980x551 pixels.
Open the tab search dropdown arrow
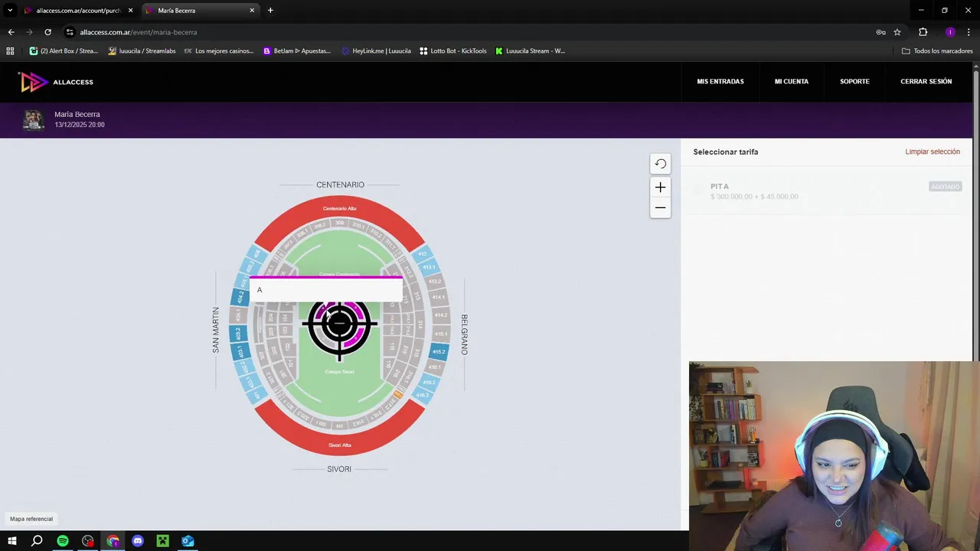click(x=10, y=11)
